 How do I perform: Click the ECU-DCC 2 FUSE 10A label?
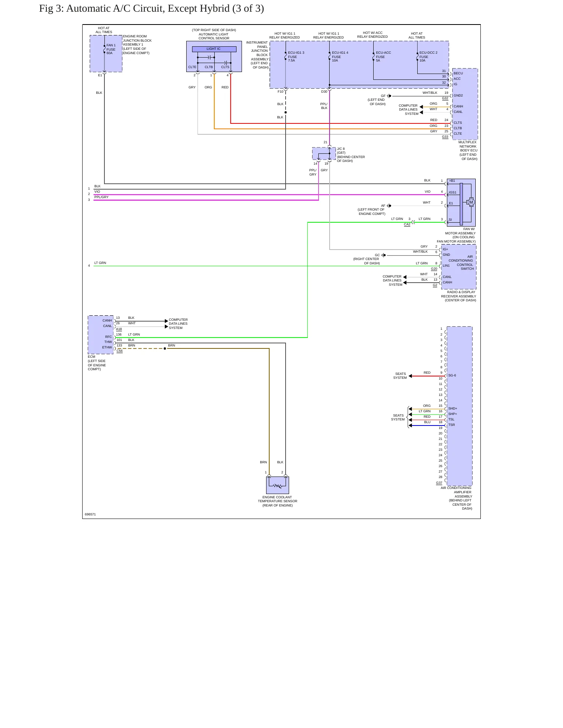tap(428, 56)
